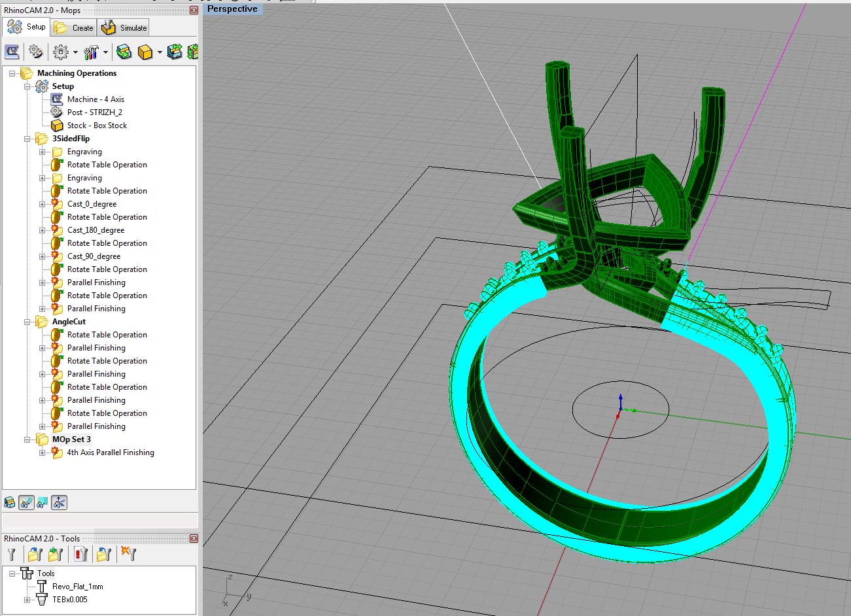The width and height of the screenshot is (851, 616).
Task: Select the Post - STRIZH_2 item
Action: tap(94, 112)
